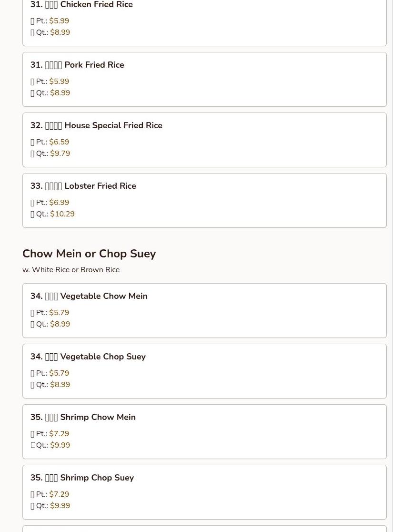The image size is (402, 532).
Task: Click the Pork Fried Rice quart price $8.99
Action: pos(60,93)
